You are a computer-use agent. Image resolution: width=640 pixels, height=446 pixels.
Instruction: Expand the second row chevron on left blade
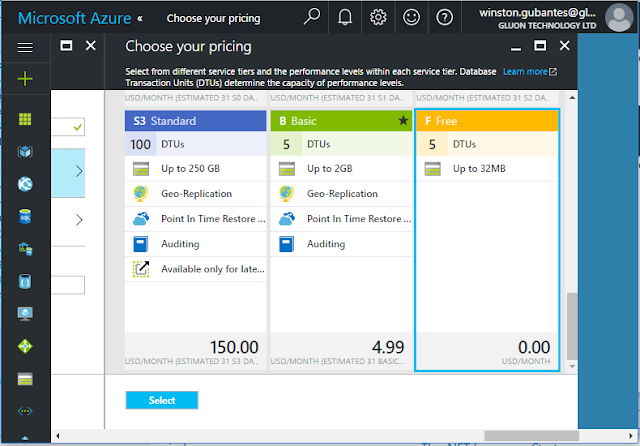tap(79, 220)
